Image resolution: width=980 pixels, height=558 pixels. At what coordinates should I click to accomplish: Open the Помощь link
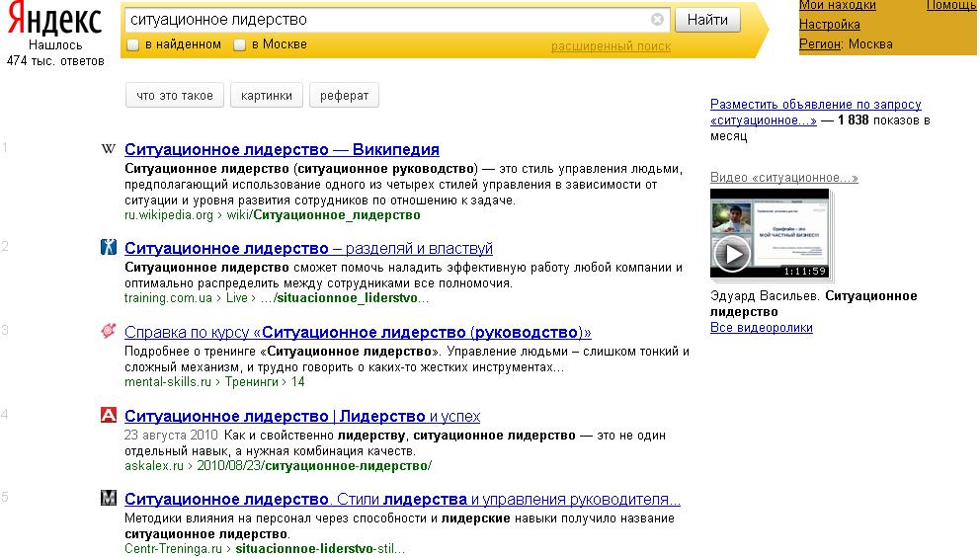(951, 6)
